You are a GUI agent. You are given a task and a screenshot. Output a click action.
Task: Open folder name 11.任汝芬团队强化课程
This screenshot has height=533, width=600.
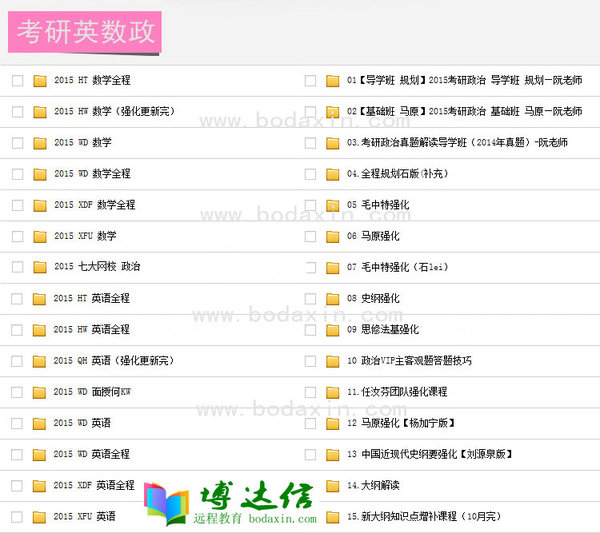(x=397, y=392)
